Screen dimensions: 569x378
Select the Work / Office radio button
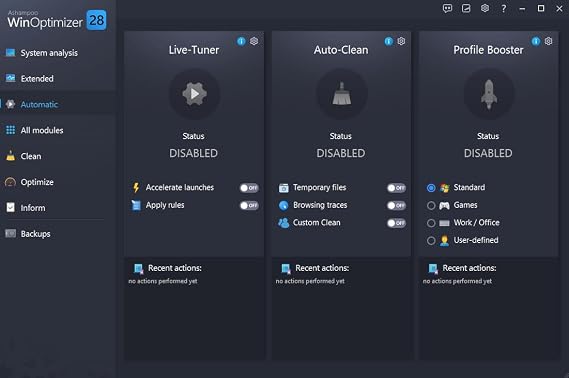(x=431, y=223)
